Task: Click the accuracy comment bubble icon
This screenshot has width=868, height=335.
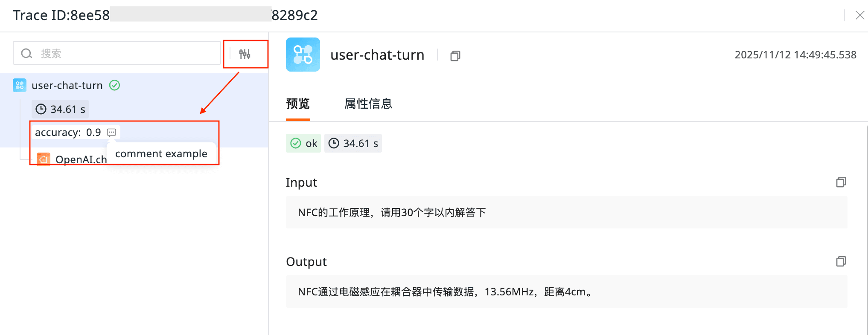Action: 111,133
